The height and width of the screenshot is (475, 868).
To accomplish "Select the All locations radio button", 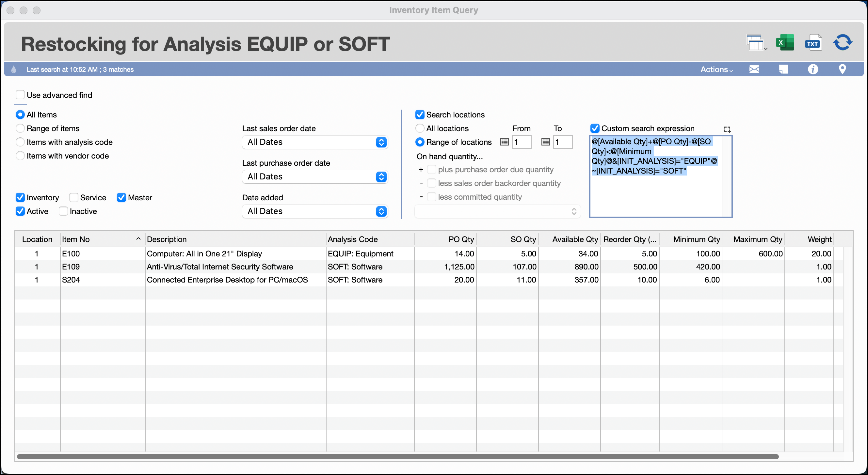I will pyautogui.click(x=420, y=129).
